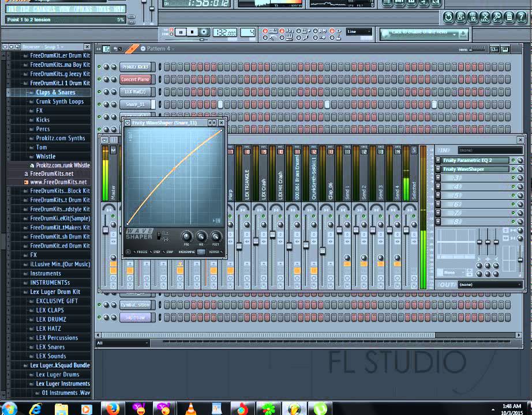532x415 pixels.
Task: Click the Record button in transport
Action: [204, 32]
